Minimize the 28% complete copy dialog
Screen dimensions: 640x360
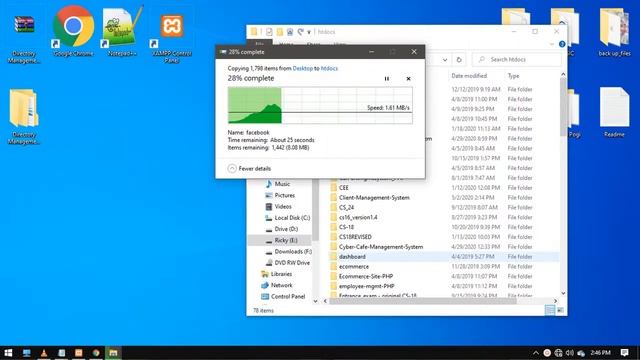click(371, 52)
